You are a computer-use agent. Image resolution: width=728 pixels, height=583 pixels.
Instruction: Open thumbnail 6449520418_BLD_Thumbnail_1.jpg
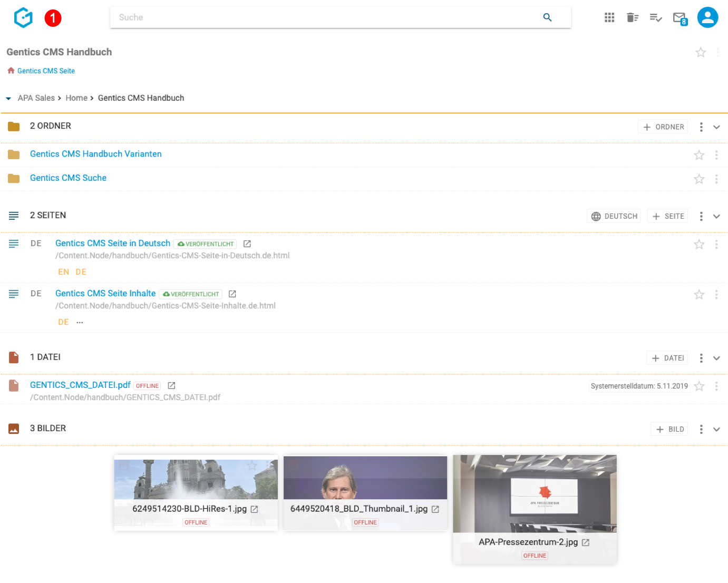365,492
